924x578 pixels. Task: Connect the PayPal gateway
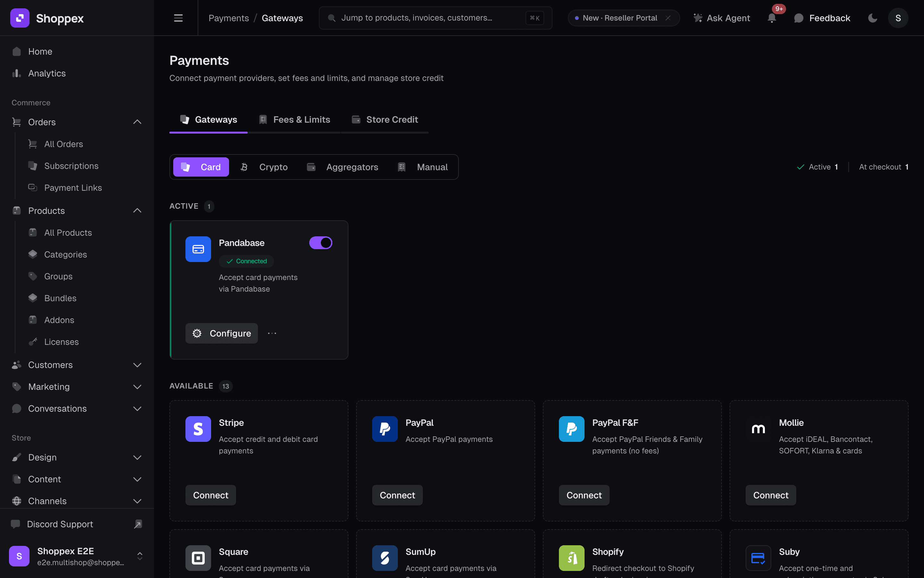pyautogui.click(x=398, y=495)
